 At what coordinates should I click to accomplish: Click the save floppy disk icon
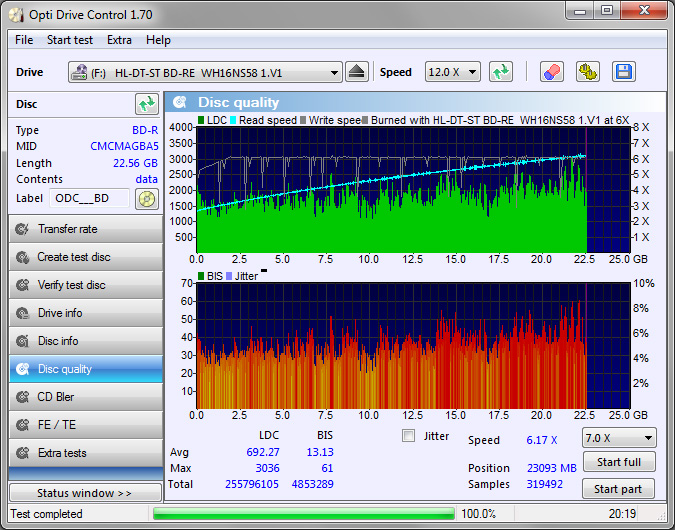pos(624,72)
